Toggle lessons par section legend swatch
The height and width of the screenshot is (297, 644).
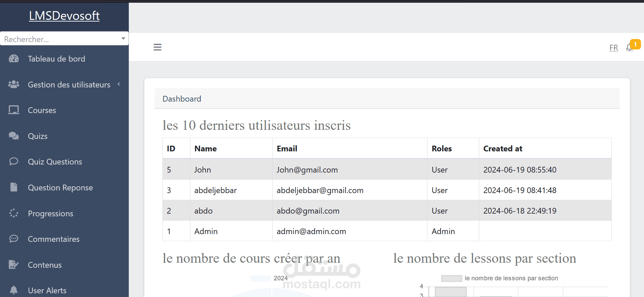tap(452, 278)
